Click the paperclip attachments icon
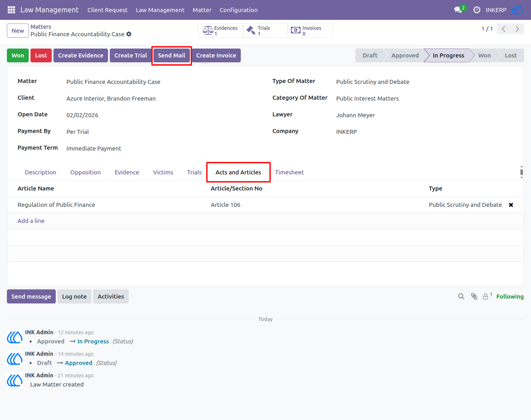The height and width of the screenshot is (420, 531). [x=474, y=296]
